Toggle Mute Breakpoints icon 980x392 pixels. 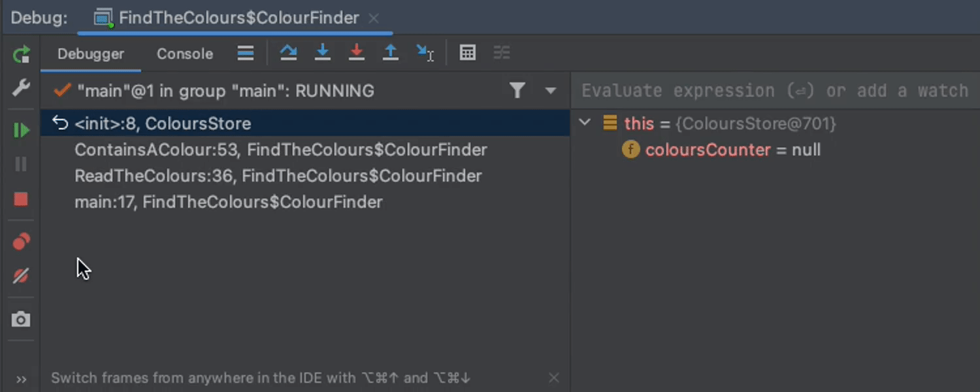pyautogui.click(x=22, y=276)
